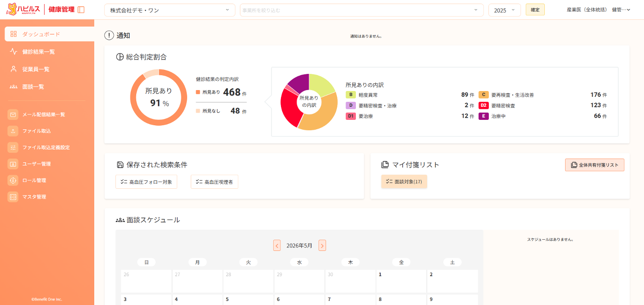Click the D2 要精密検査 color badge

point(483,105)
